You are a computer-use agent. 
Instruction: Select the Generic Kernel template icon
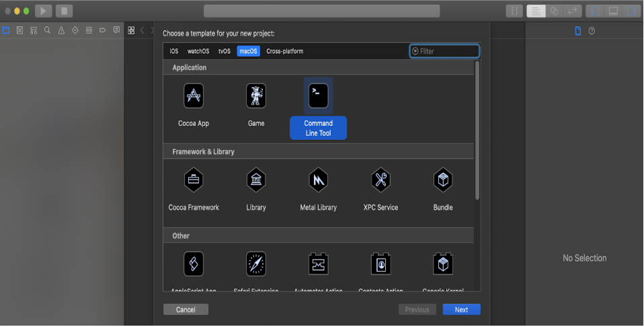[443, 264]
